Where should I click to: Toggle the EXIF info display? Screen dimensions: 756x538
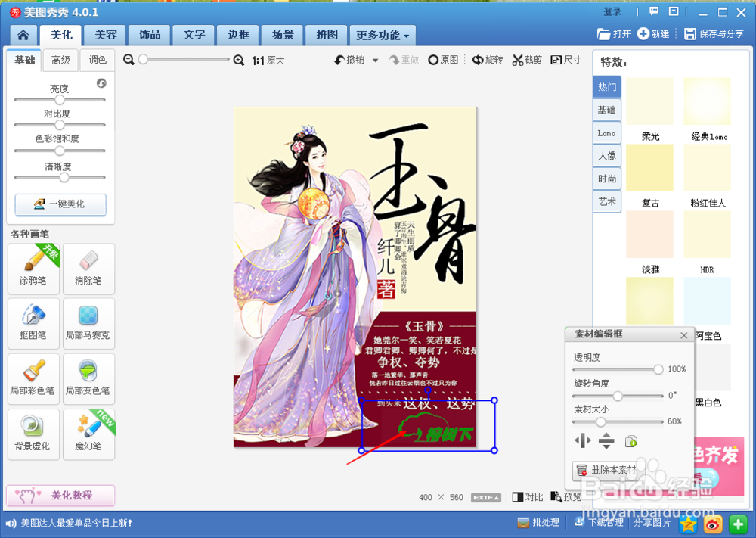[485, 497]
